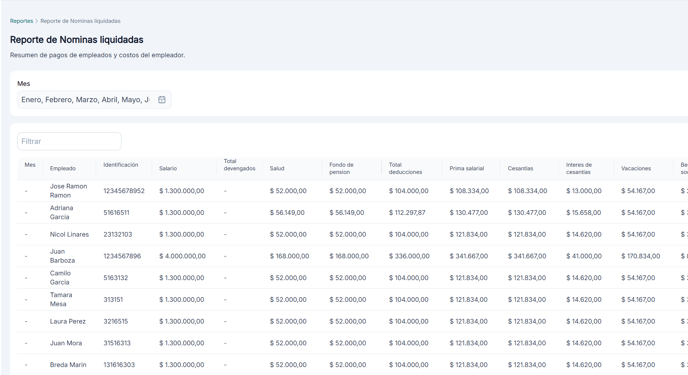Image resolution: width=688 pixels, height=375 pixels.
Task: Click the Interes de cesantías column header
Action: pos(579,168)
